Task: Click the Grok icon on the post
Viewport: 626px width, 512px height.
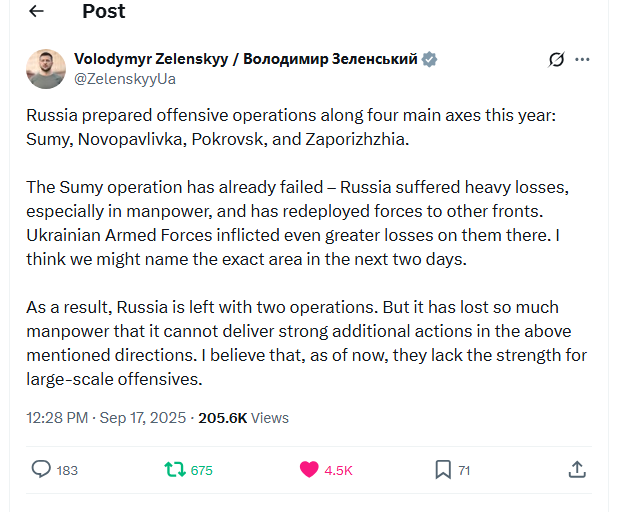Action: point(557,60)
